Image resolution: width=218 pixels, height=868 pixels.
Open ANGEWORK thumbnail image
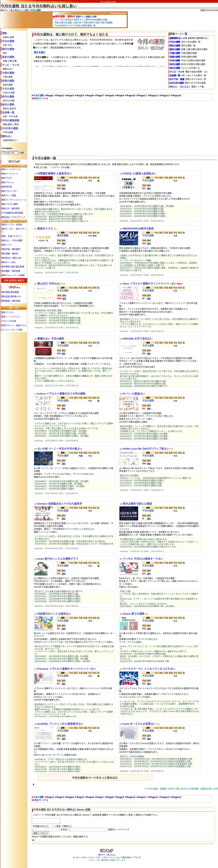(129, 239)
